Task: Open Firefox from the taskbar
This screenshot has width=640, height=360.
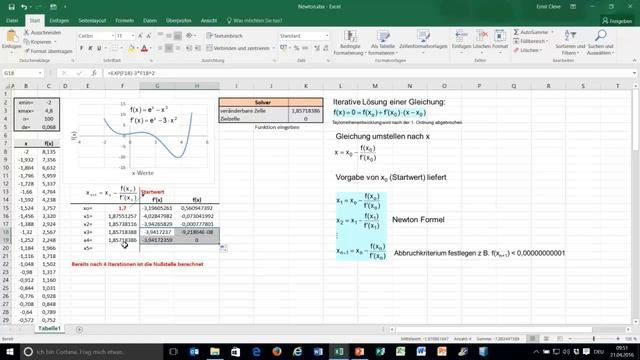Action: coord(277,351)
